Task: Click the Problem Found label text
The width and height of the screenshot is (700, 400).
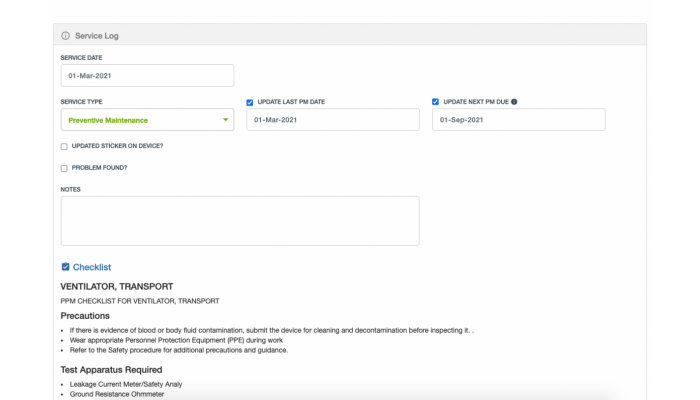Action: pos(100,168)
